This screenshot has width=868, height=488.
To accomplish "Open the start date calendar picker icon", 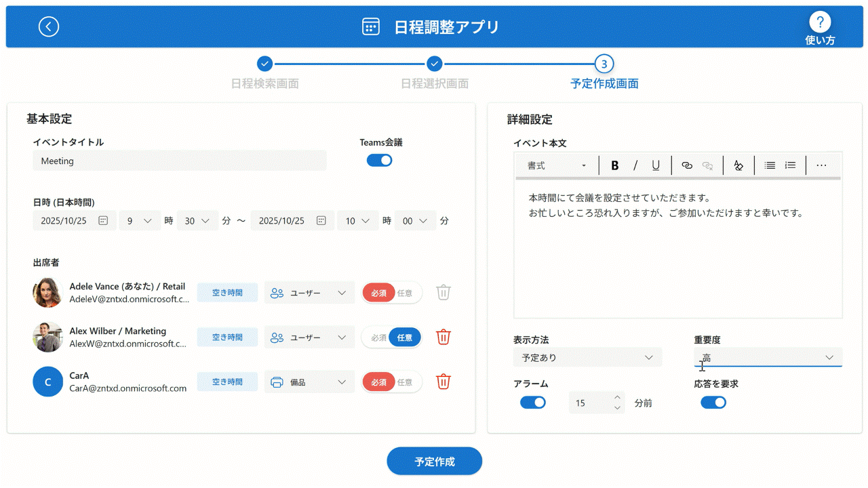I will tap(103, 221).
